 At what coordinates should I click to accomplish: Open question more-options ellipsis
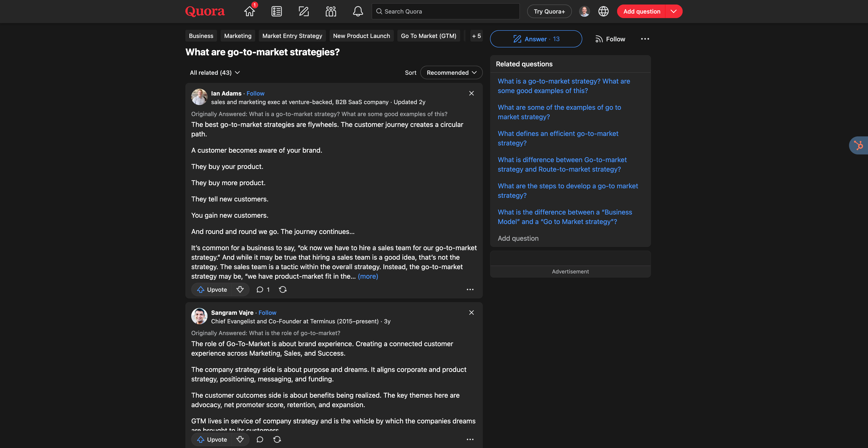(x=645, y=39)
